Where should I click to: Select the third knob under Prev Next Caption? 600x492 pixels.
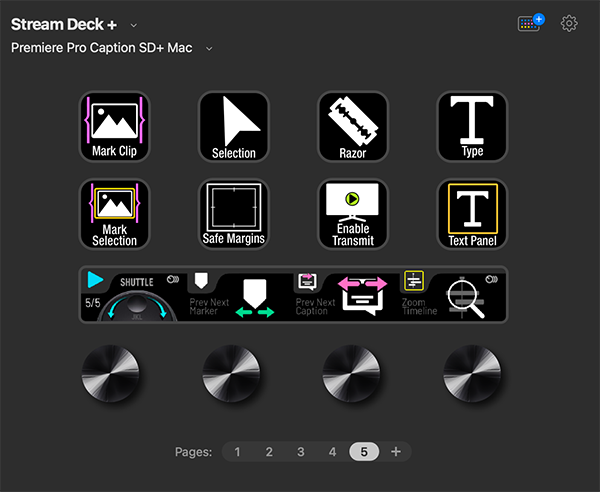[352, 373]
